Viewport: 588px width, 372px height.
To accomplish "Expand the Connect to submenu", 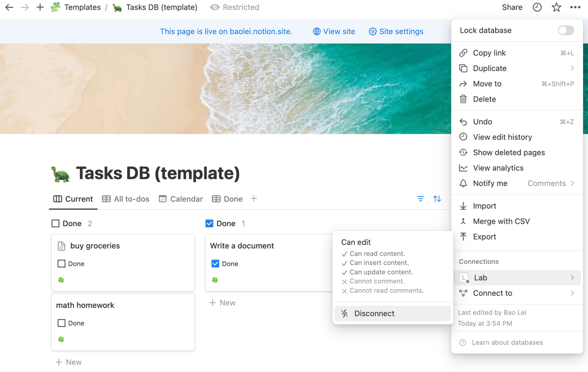I will 517,293.
